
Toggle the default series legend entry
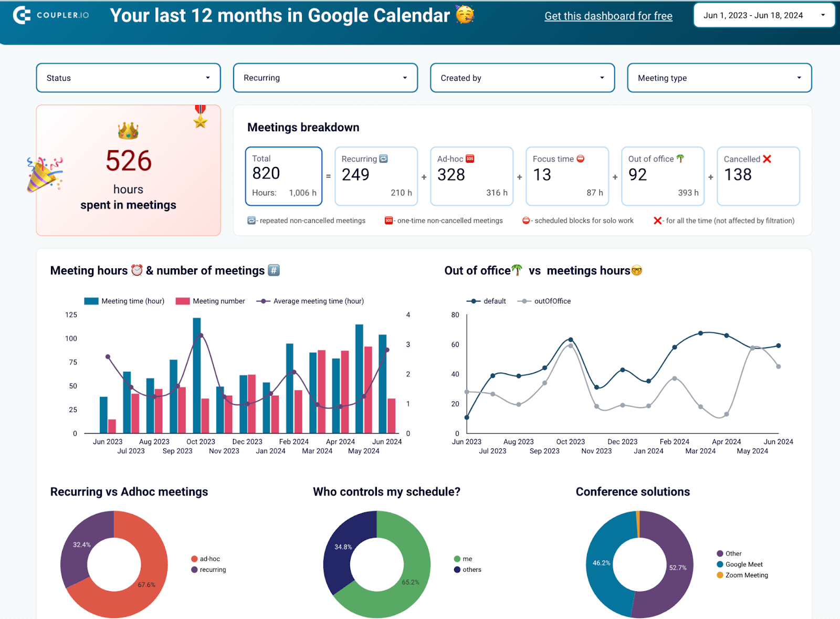[486, 301]
